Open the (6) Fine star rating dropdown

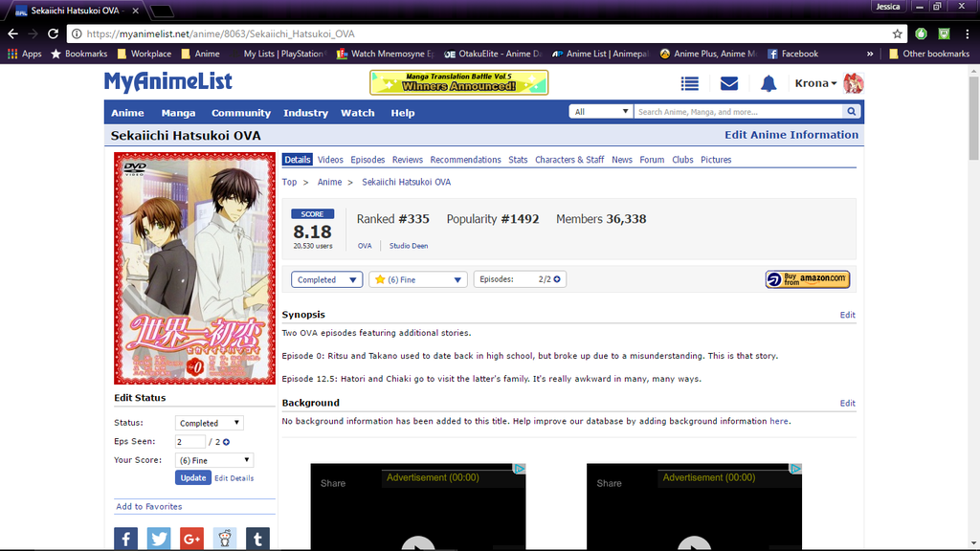(x=418, y=279)
